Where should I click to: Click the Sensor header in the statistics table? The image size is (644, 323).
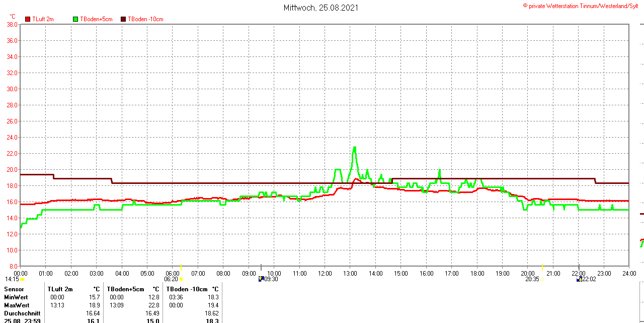click(14, 289)
